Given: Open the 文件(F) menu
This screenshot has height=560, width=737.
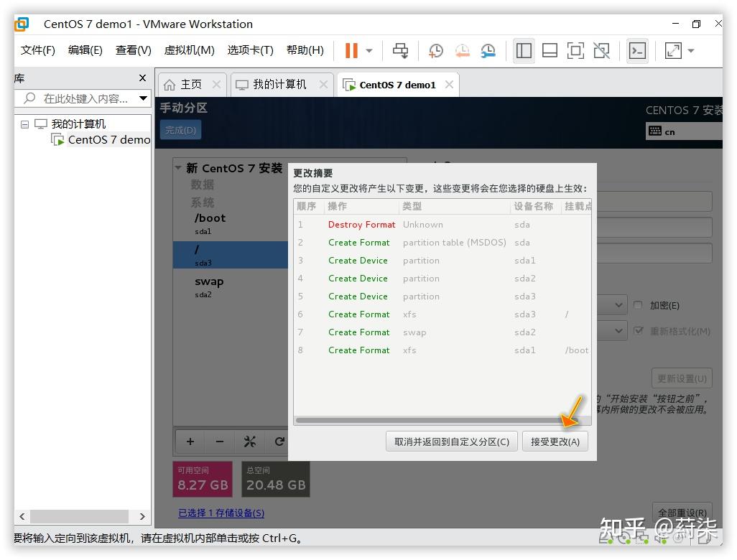Looking at the screenshot, I should [x=37, y=50].
